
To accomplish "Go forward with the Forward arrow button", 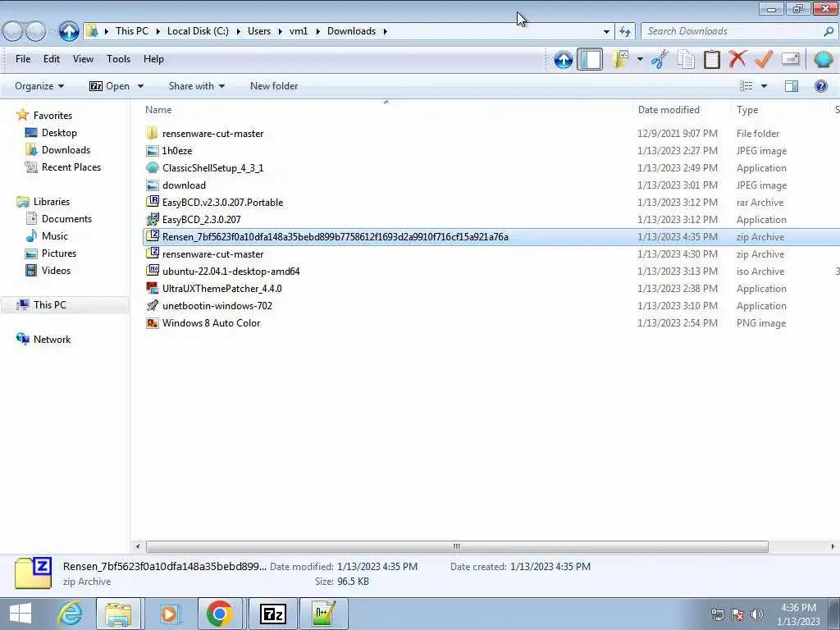I will coord(35,31).
